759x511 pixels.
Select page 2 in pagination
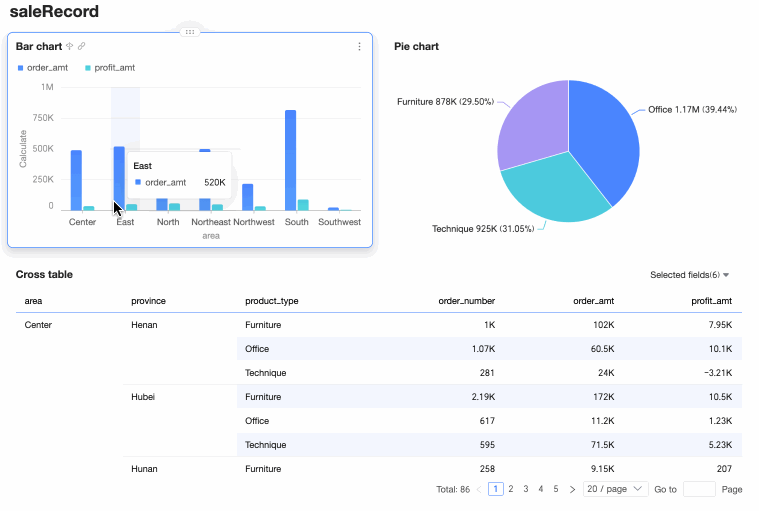pyautogui.click(x=511, y=489)
